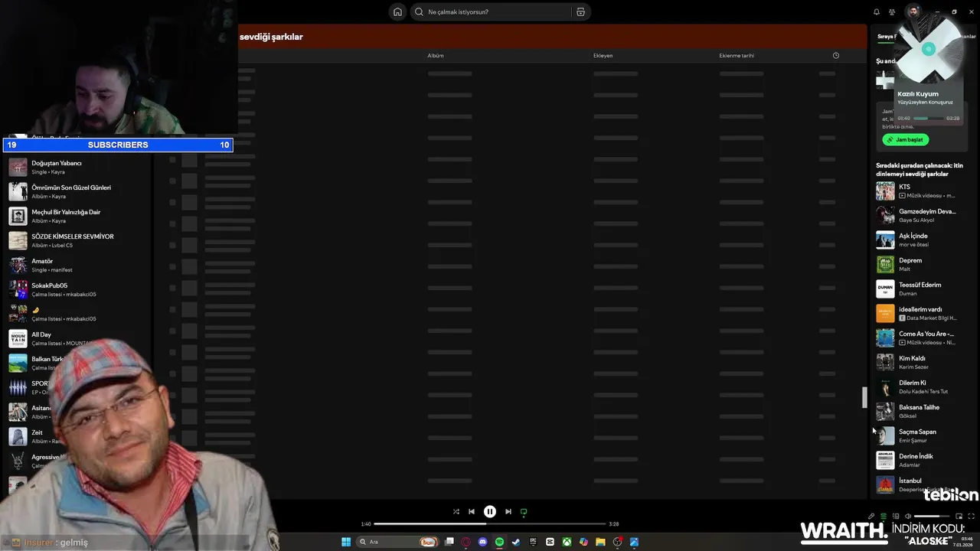Open Discord from the taskbar
980x551 pixels.
click(x=482, y=542)
